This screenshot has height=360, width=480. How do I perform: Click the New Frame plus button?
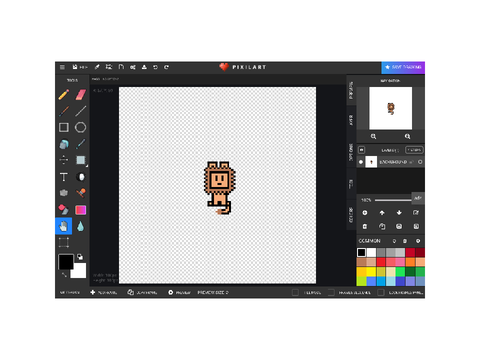click(x=104, y=292)
